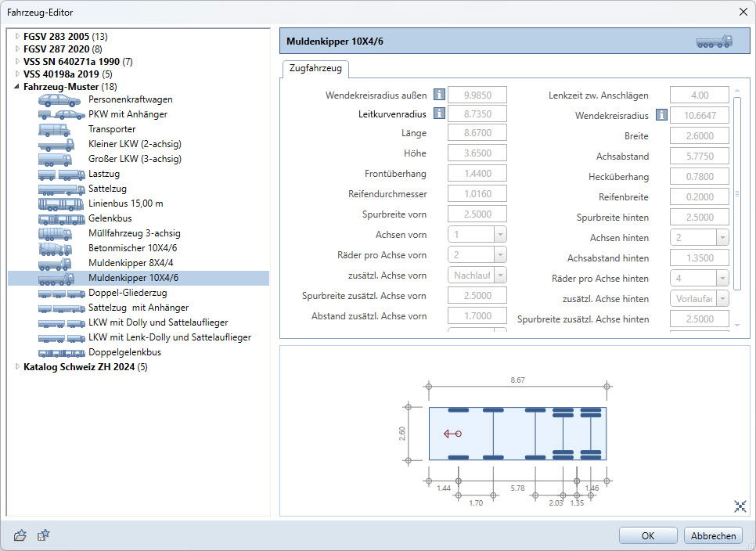Click the Frontüberhang field 1.4400
The width and height of the screenshot is (756, 551).
pos(477,173)
